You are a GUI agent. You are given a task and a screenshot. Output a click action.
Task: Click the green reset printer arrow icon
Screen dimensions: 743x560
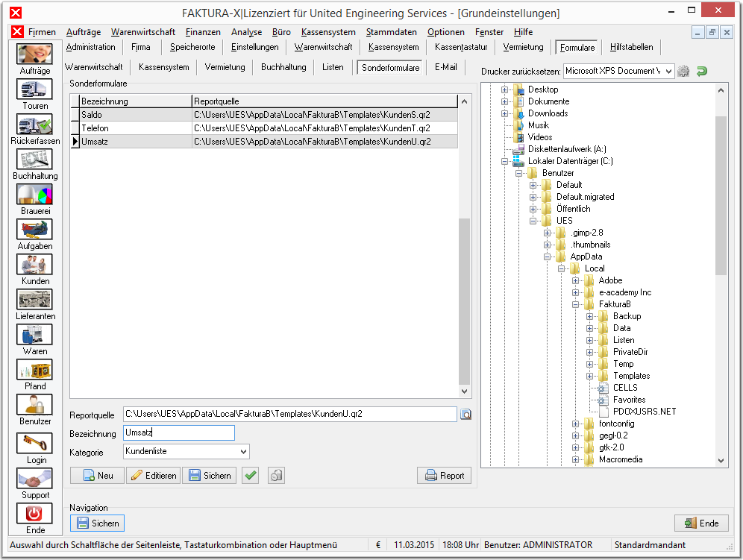point(702,72)
